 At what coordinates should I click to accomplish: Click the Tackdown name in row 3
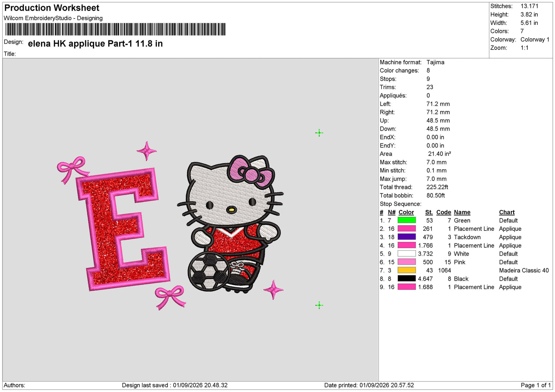coord(467,237)
